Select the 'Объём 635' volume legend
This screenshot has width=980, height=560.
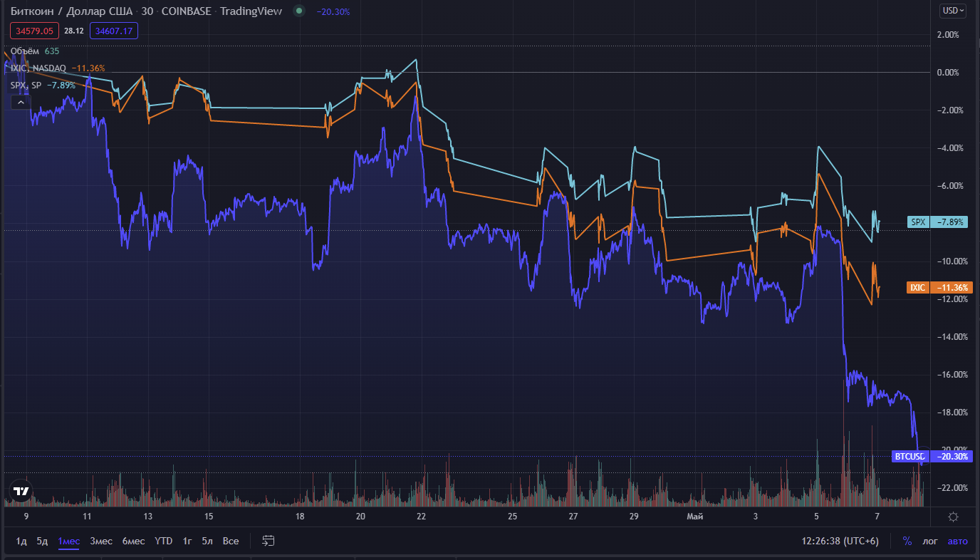pyautogui.click(x=35, y=51)
